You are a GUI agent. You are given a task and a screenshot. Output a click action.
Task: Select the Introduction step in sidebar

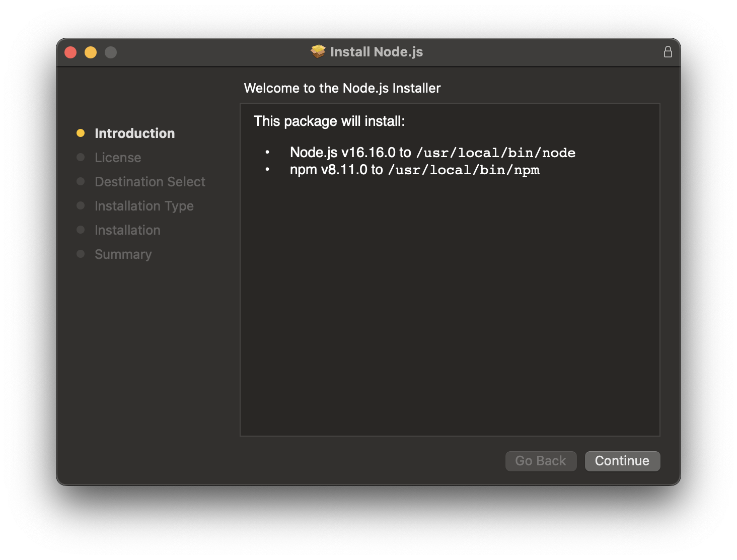pos(134,133)
